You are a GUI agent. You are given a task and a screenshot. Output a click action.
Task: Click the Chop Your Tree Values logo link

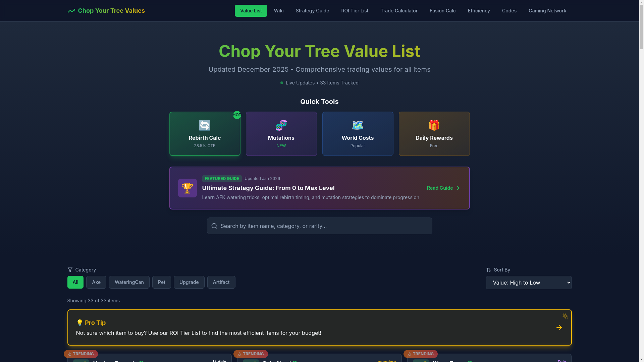(x=106, y=11)
